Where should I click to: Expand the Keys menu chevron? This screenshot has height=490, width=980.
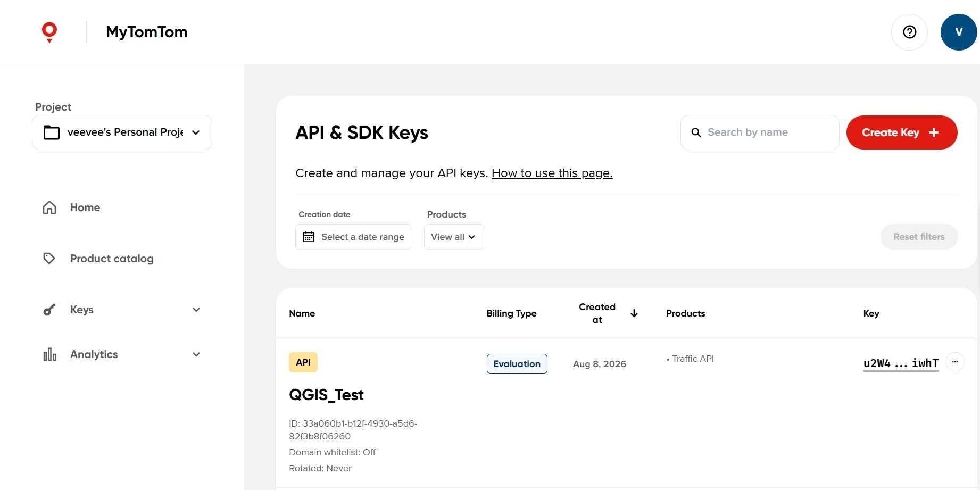tap(196, 310)
